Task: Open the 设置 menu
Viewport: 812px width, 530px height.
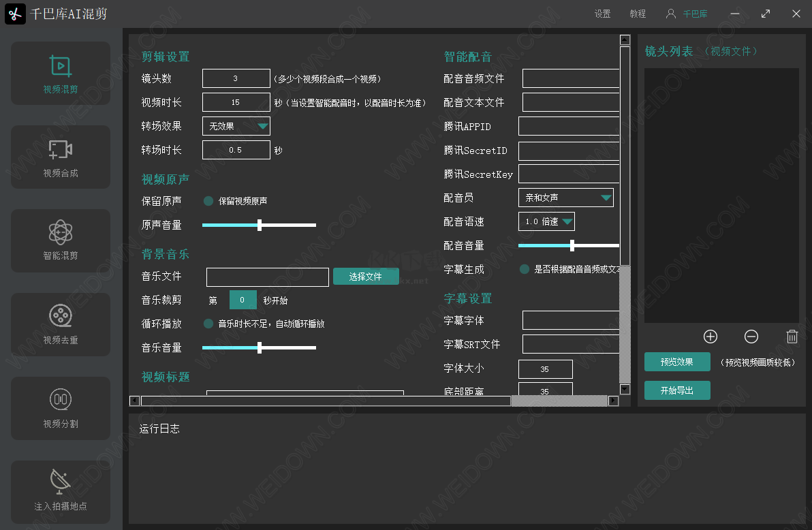Action: click(602, 13)
